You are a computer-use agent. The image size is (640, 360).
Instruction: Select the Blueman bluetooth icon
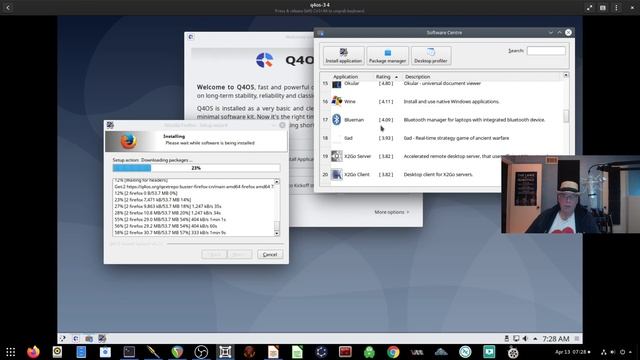[x=336, y=119]
